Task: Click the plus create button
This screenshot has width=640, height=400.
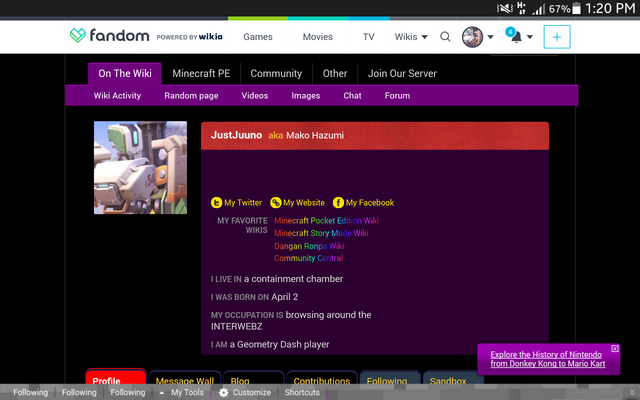Action: pyautogui.click(x=557, y=37)
